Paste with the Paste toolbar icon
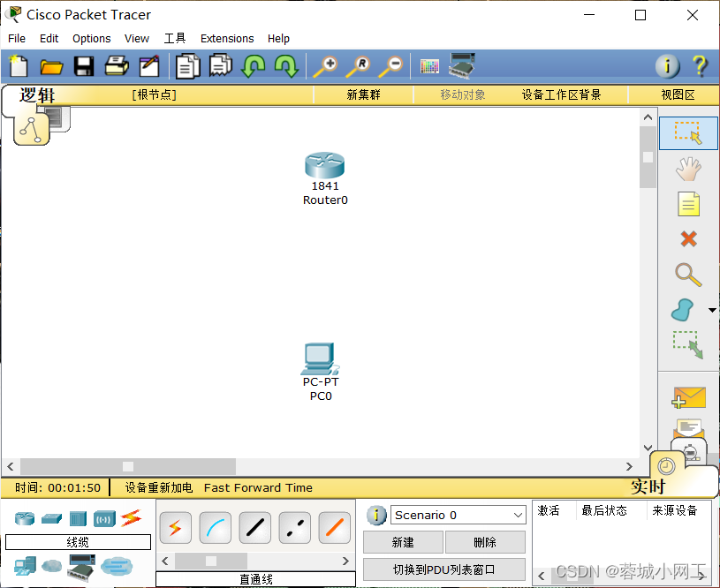 tap(221, 65)
